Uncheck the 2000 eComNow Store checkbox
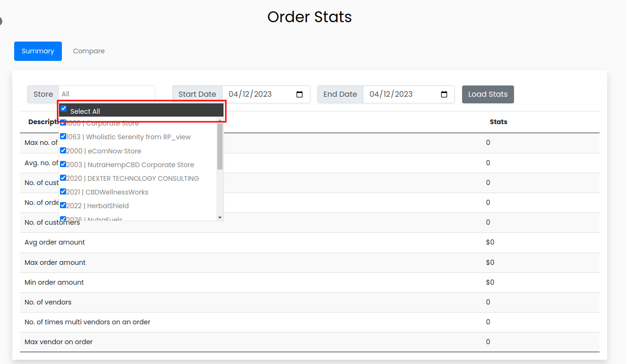 coord(63,151)
